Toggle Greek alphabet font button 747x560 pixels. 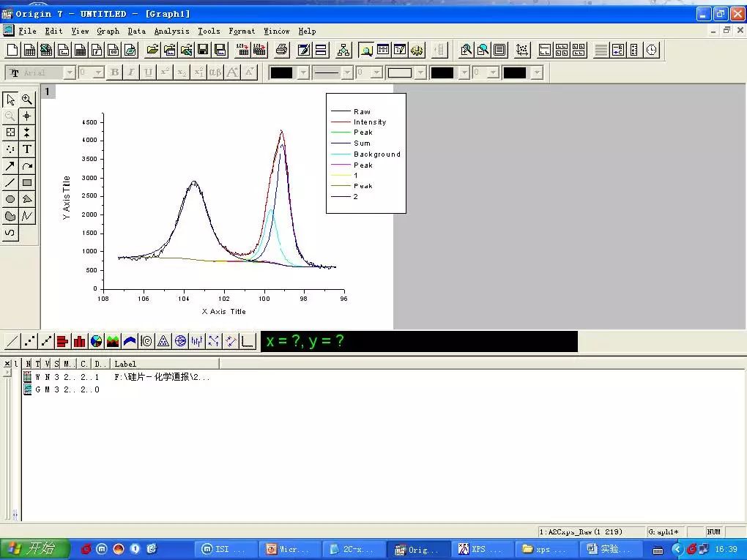coord(215,72)
